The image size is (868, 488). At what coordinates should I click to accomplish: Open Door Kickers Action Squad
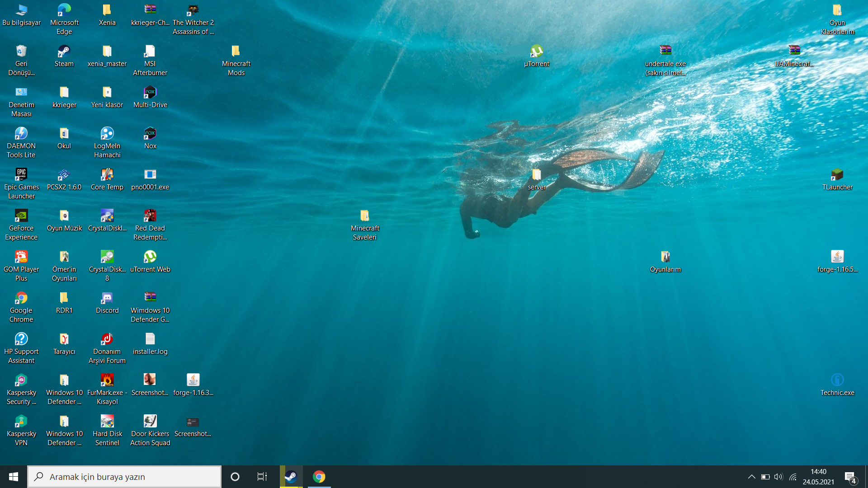coord(150,430)
